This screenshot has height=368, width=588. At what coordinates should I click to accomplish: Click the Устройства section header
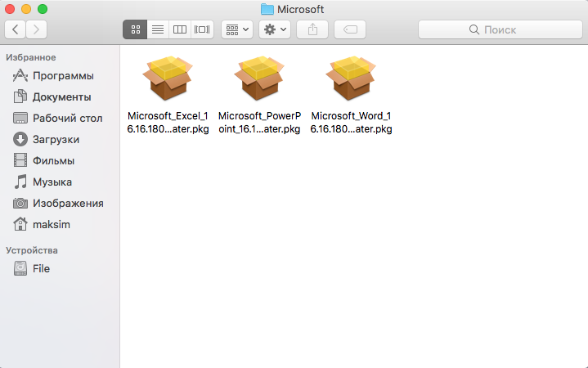tap(32, 250)
